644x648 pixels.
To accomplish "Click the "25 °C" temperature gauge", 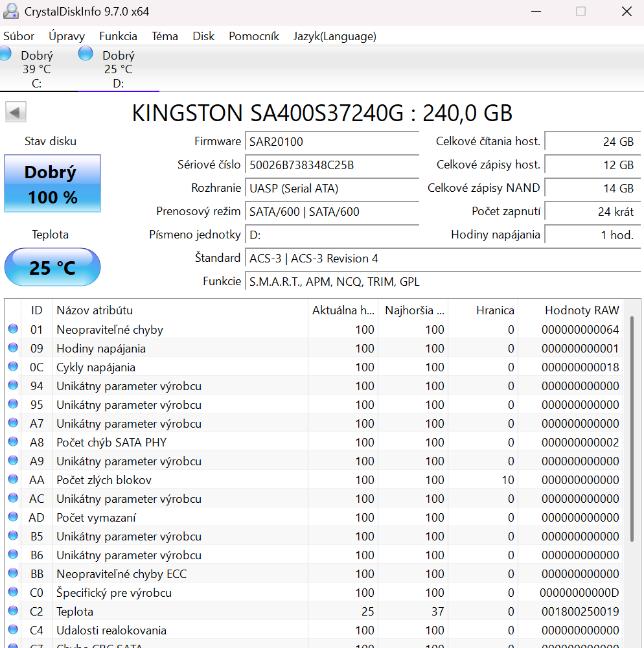I will [x=52, y=267].
